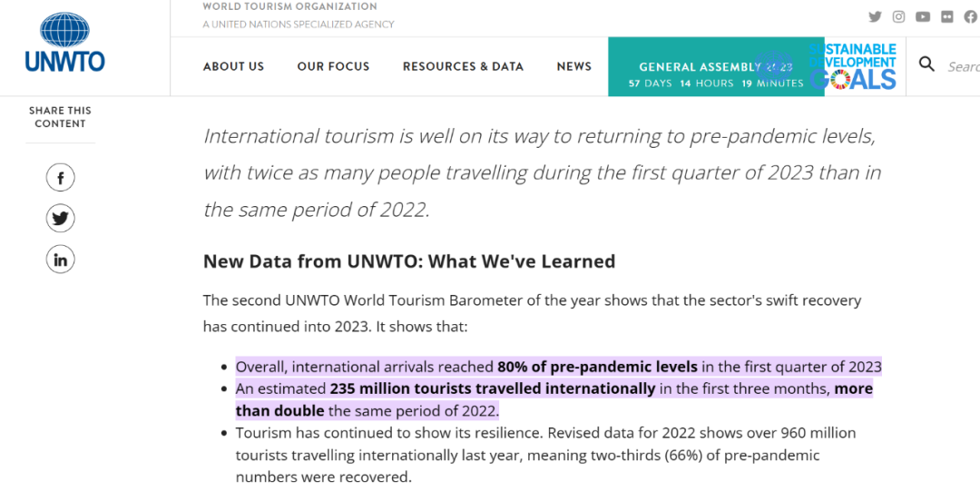Open UNWTO YouTube channel icon
Screen dimensions: 980x501
click(924, 16)
